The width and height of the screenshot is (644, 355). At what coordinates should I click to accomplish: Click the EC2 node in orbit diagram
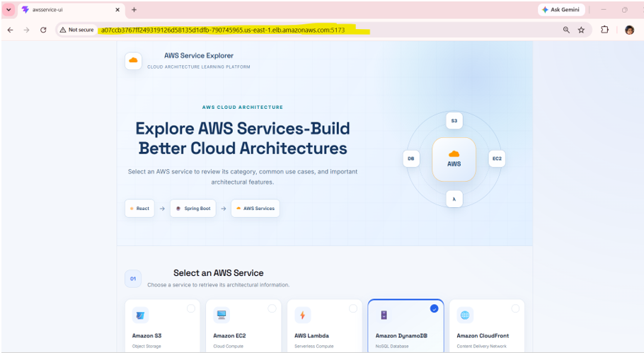[497, 158]
